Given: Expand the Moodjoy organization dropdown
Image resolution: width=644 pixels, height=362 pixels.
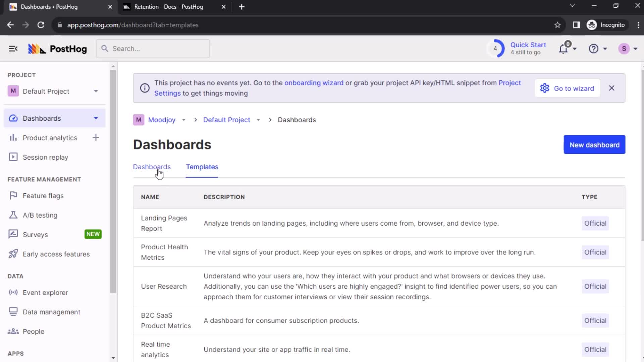Looking at the screenshot, I should 184,119.
